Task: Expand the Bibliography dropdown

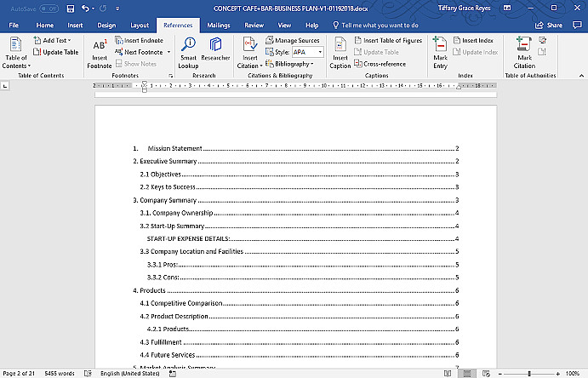Action: point(289,64)
